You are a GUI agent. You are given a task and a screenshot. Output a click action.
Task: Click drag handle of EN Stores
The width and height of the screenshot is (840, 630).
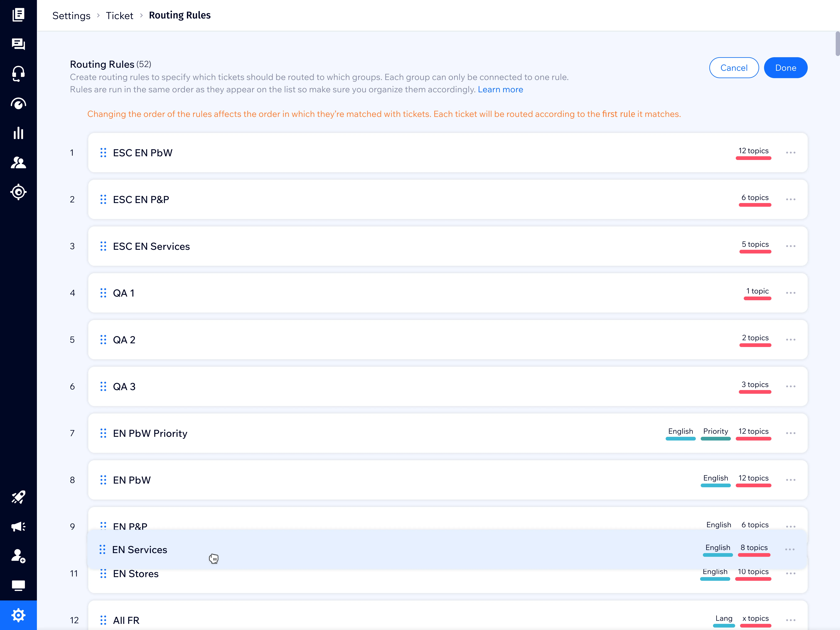[x=103, y=573]
